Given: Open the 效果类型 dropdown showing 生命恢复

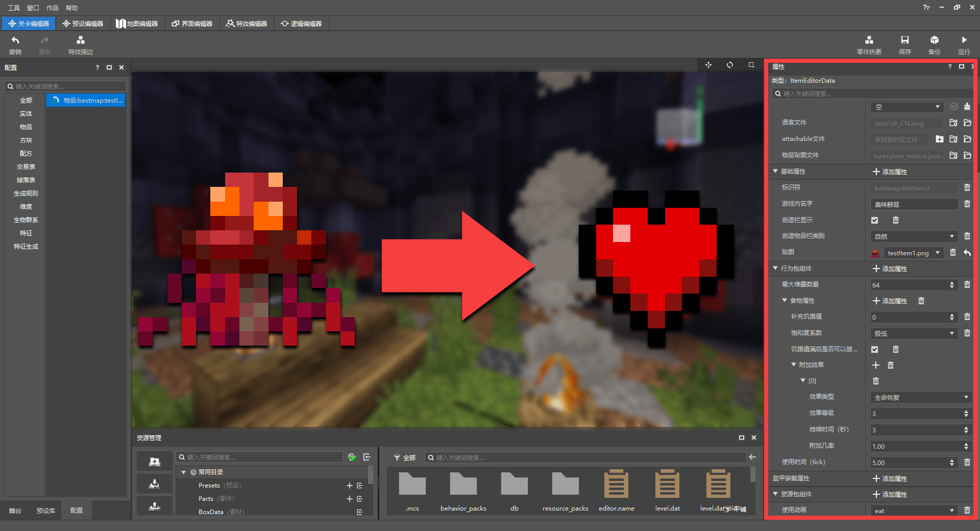Looking at the screenshot, I should pyautogui.click(x=921, y=397).
